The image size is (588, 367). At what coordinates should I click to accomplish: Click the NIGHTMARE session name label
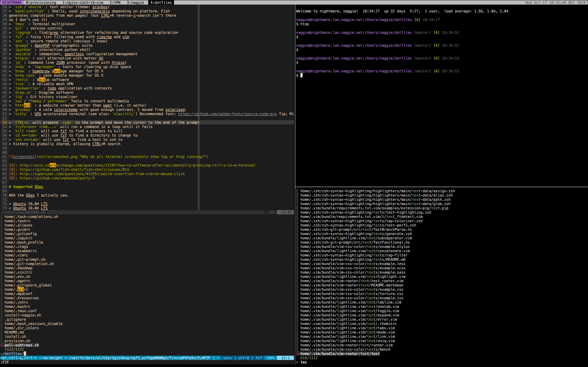pyautogui.click(x=12, y=2)
